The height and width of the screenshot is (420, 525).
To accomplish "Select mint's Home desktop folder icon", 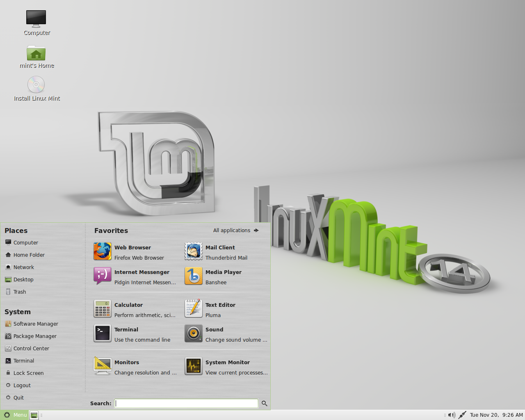I will coord(36,52).
